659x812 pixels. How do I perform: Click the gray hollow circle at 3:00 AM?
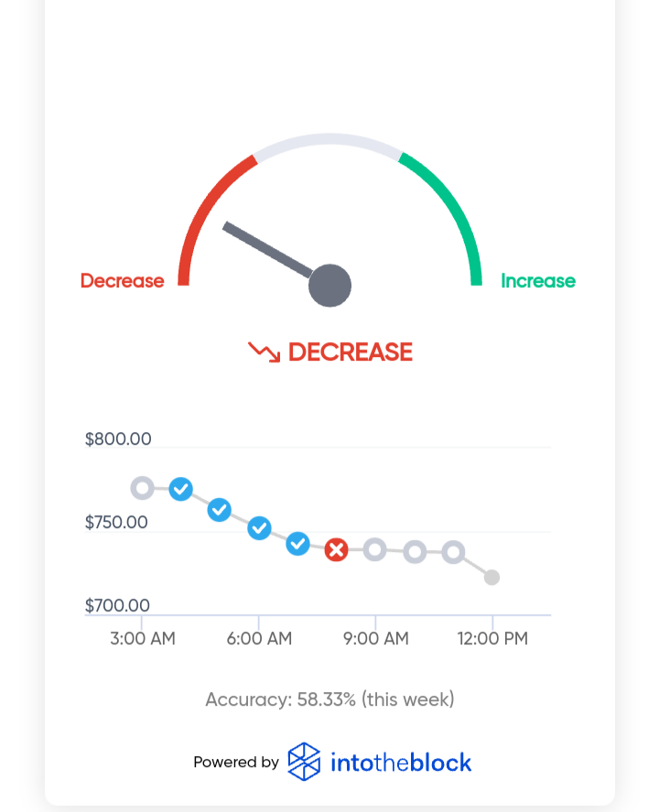(x=143, y=488)
